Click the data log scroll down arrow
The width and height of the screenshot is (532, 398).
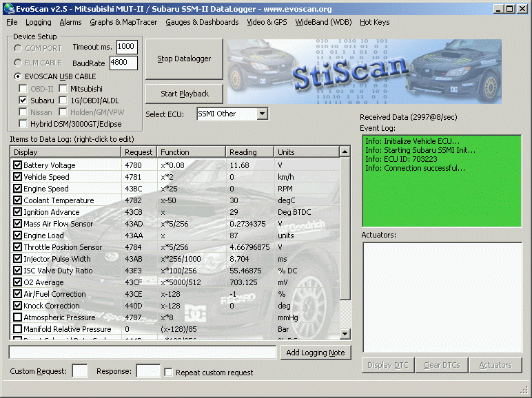[x=345, y=334]
